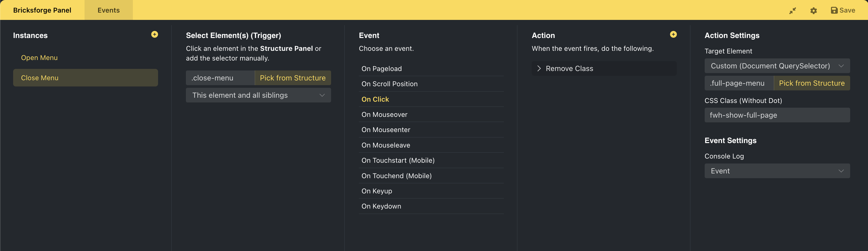Pick target element from Structure
The image size is (868, 251).
[811, 83]
